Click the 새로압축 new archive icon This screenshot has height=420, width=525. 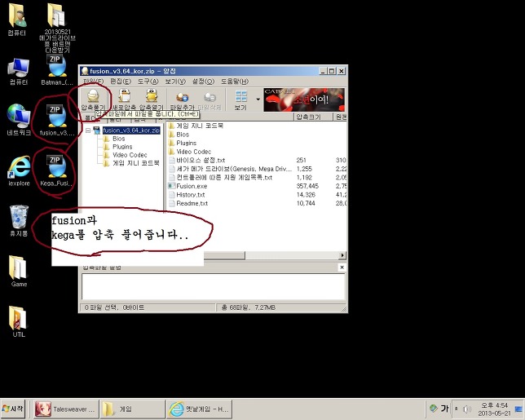(x=124, y=99)
